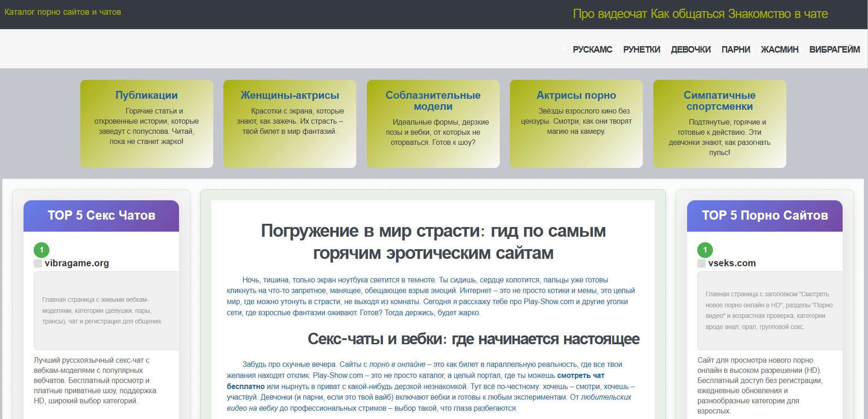Click the Каталог порно сайтов и чатов link
Viewport: 868px width, 419px height.
pos(63,12)
